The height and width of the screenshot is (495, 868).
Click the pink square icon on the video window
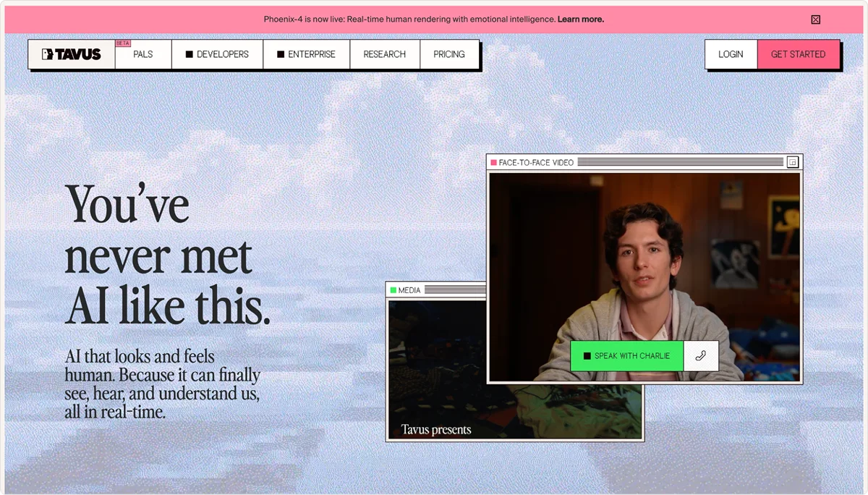coord(493,162)
